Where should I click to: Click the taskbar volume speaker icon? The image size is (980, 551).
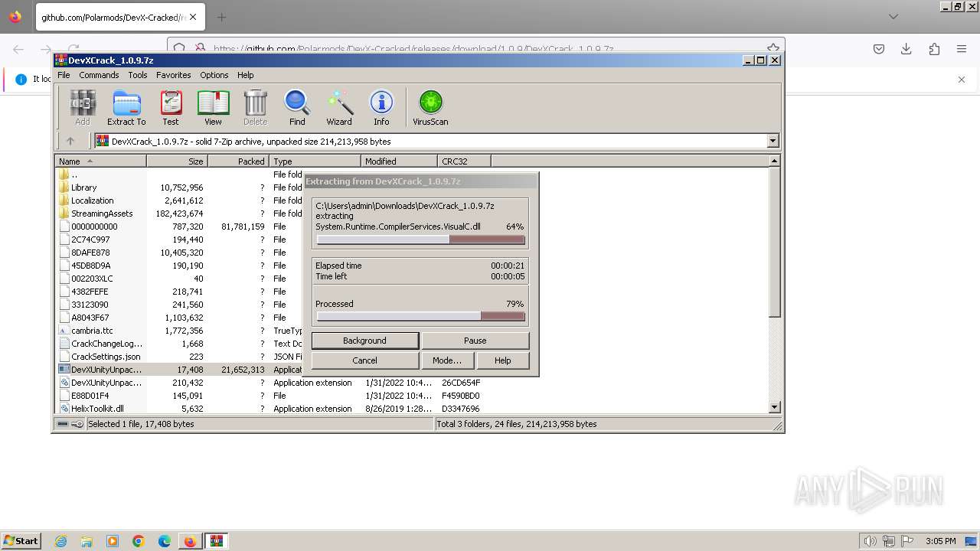[x=870, y=541]
